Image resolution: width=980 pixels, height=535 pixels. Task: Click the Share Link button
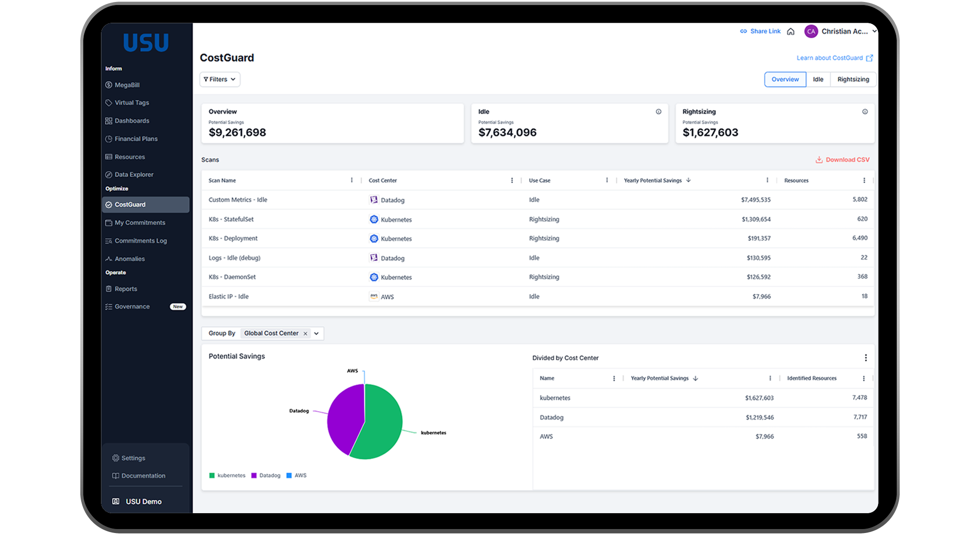click(761, 30)
